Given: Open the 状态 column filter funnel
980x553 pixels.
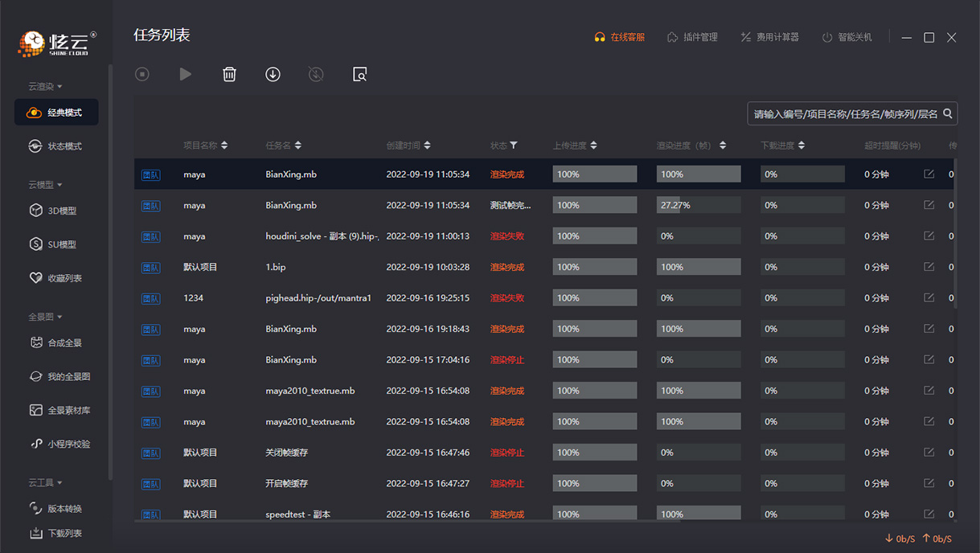Looking at the screenshot, I should click(x=514, y=145).
